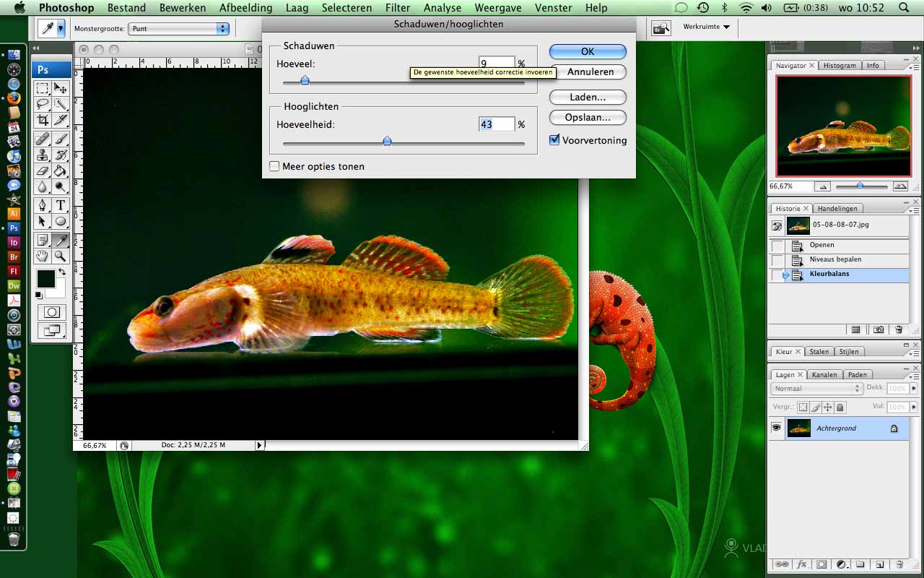The image size is (924, 578).
Task: Create a new layer in Layers panel
Action: click(x=879, y=564)
